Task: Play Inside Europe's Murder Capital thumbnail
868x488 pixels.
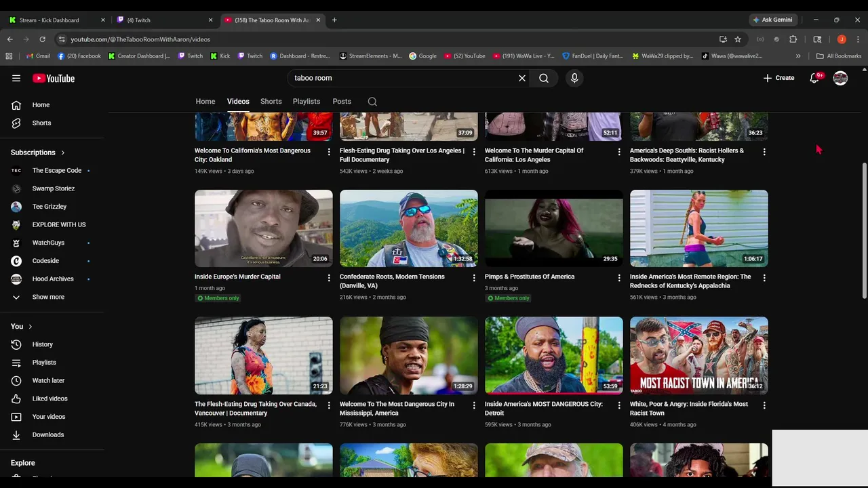Action: tap(264, 228)
